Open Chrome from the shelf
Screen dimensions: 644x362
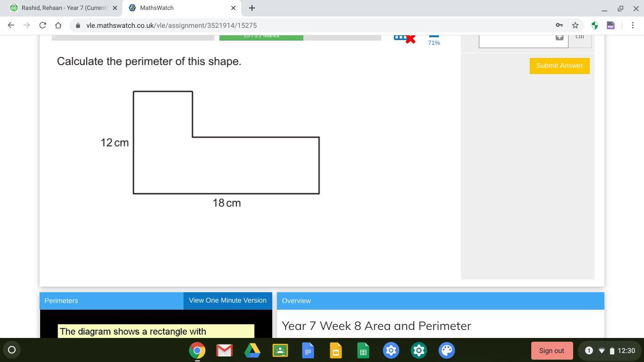(x=197, y=351)
